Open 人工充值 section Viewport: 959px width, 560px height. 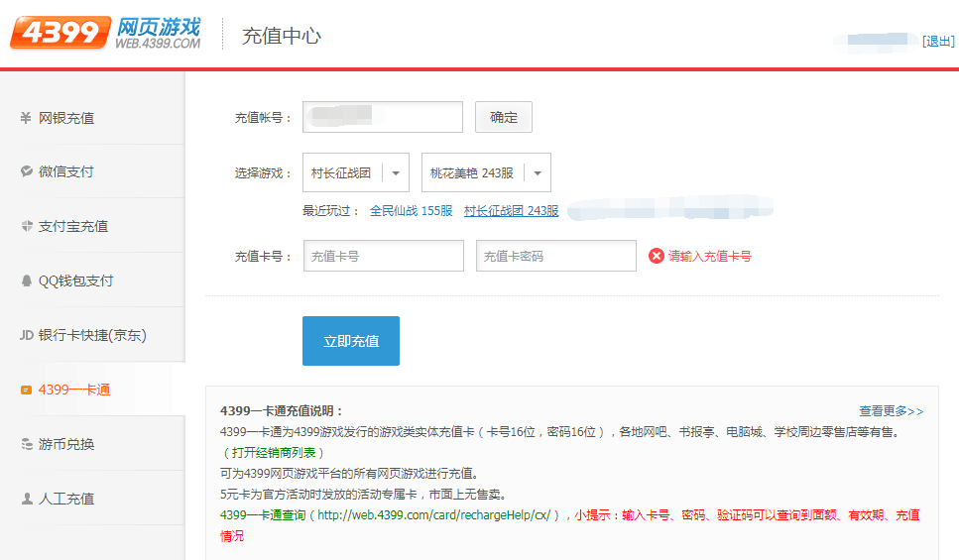(x=92, y=499)
